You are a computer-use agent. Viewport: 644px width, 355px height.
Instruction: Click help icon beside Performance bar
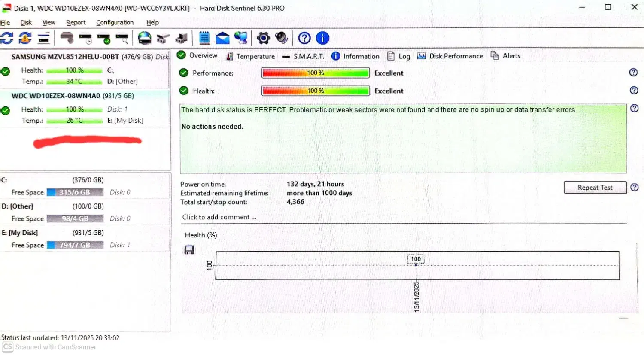pyautogui.click(x=633, y=73)
